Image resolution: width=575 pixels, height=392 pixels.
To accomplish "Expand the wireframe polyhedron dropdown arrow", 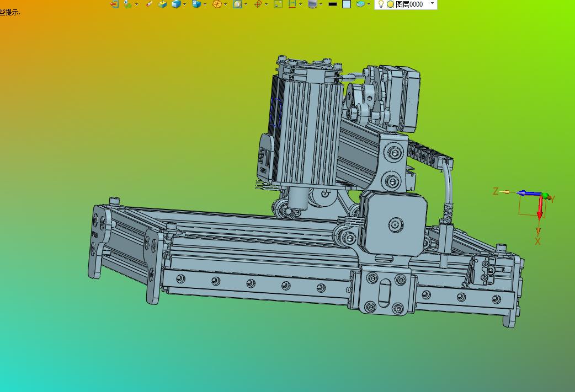I will (x=225, y=4).
